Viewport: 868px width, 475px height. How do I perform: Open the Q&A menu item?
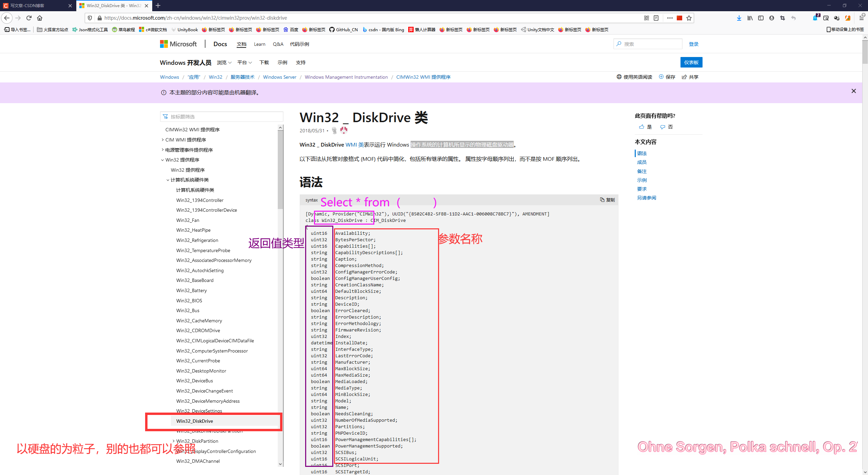pos(278,44)
